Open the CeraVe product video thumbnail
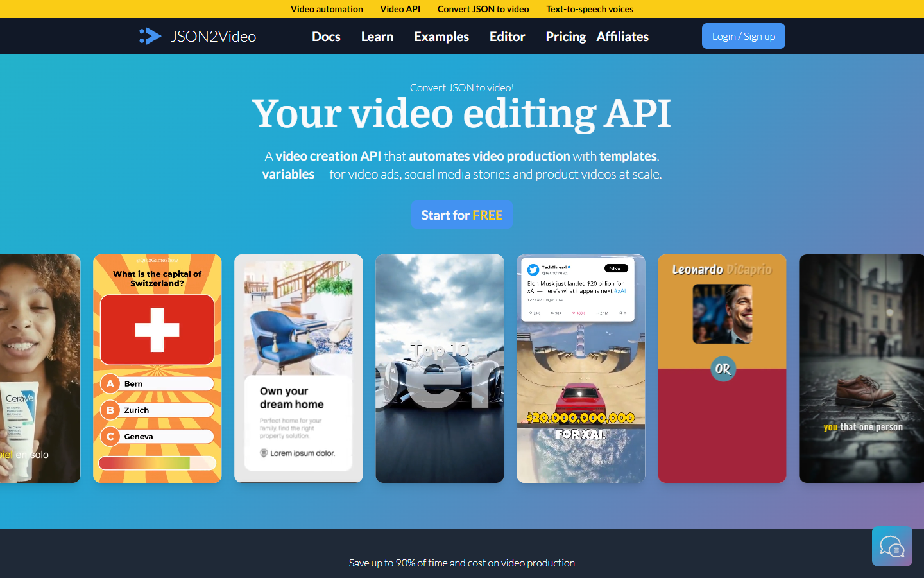 pos(40,369)
